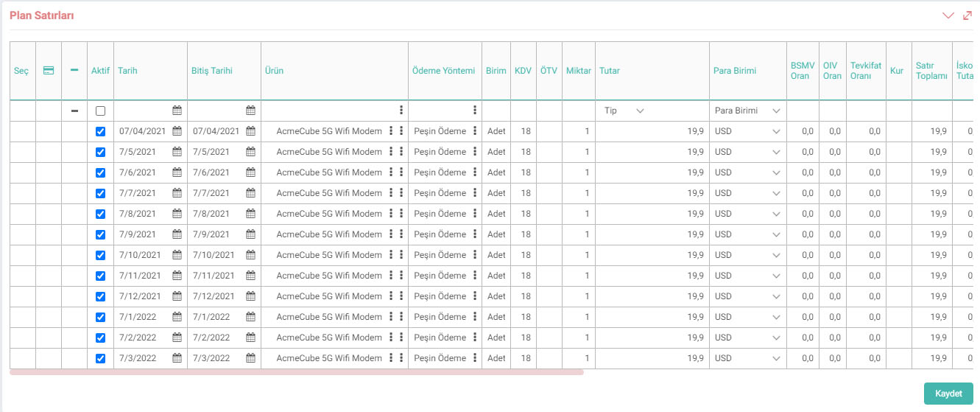Click the Aktif column header

100,71
